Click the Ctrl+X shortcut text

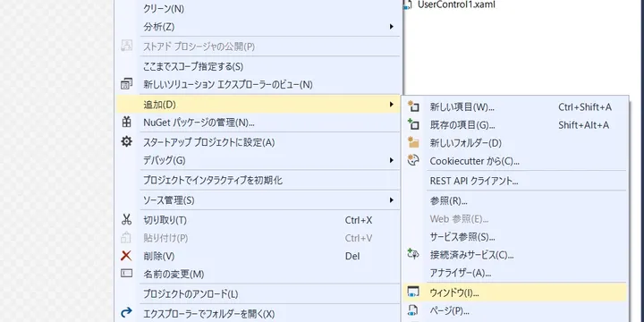pyautogui.click(x=359, y=220)
